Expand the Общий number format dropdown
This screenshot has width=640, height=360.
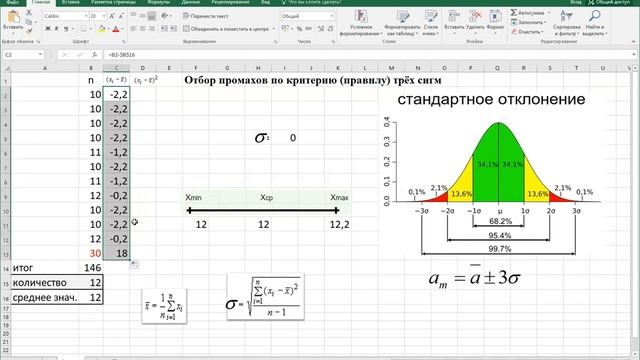(x=331, y=16)
